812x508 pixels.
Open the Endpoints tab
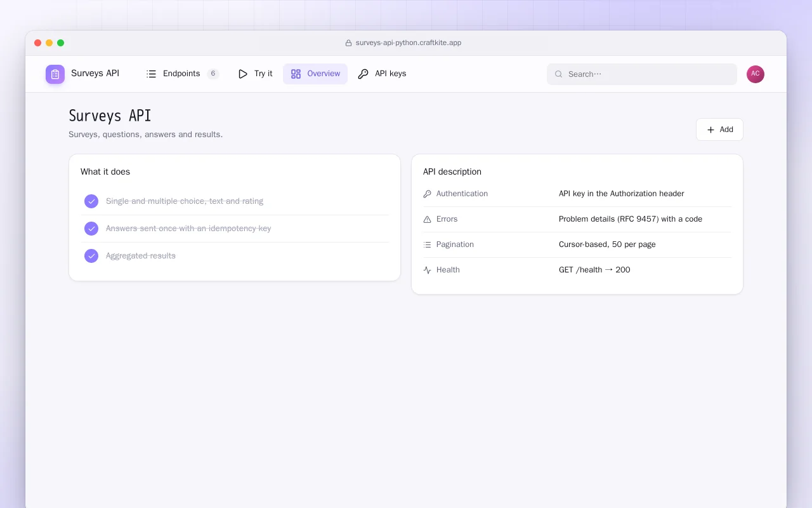pyautogui.click(x=183, y=74)
